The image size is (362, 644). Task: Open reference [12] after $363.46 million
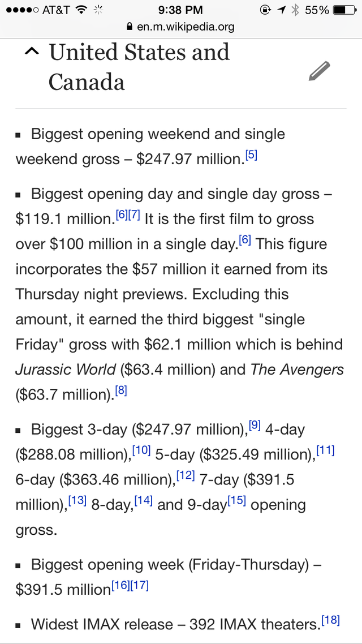point(186,476)
